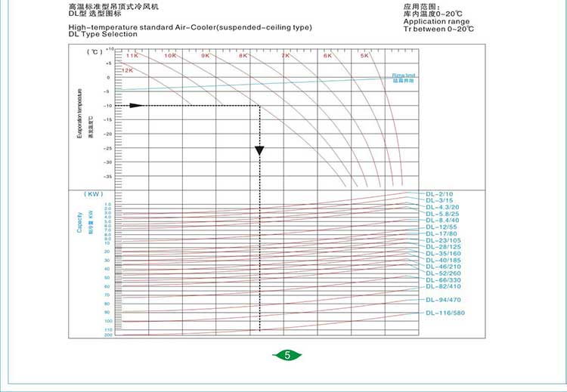Click the right-pointing black arrowhead at -10°C
The height and width of the screenshot is (392, 567).
click(136, 105)
